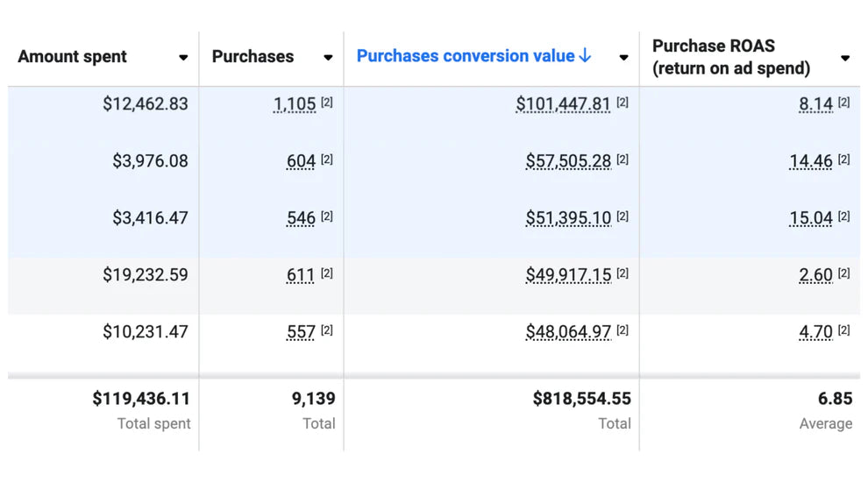Click the 15.04 ROAS value
This screenshot has height=482, width=868.
tap(811, 218)
